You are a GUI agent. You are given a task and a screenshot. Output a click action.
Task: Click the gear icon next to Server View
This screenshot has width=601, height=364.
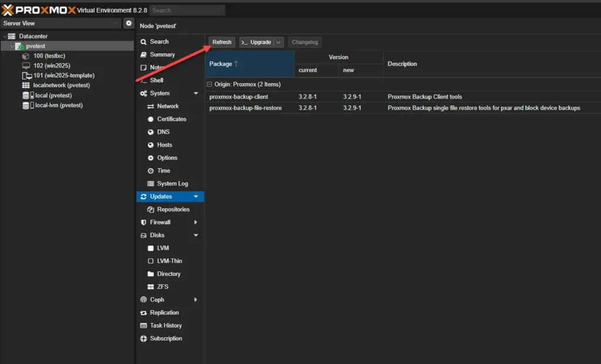coord(129,23)
